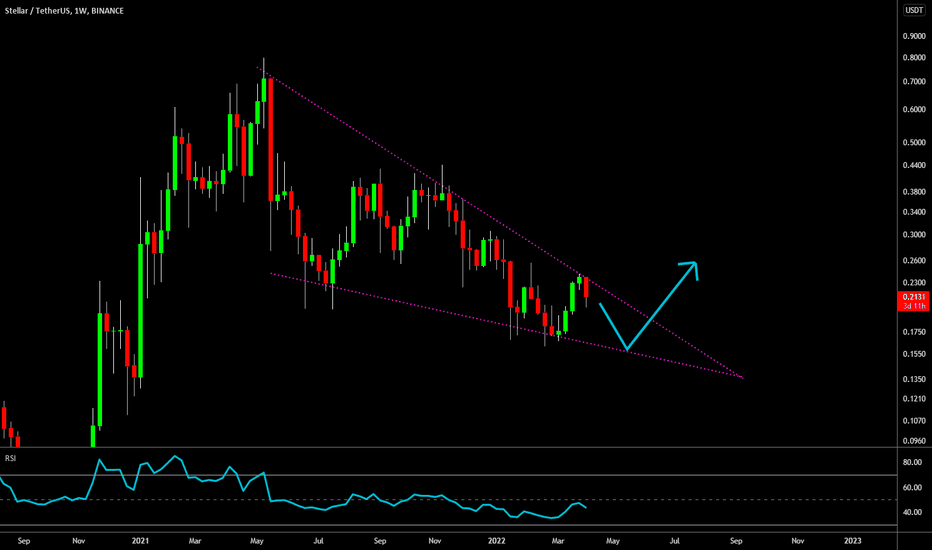Click the 0.3400 price axis label
Screen dimensions: 932x550
(x=914, y=212)
